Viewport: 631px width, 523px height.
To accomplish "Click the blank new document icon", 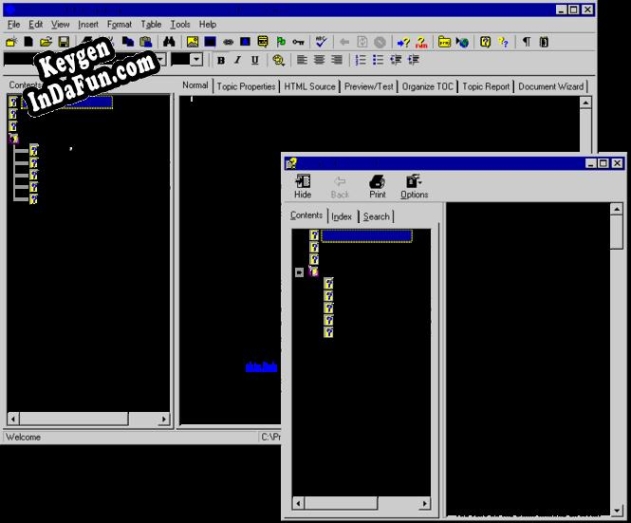I will (x=29, y=42).
